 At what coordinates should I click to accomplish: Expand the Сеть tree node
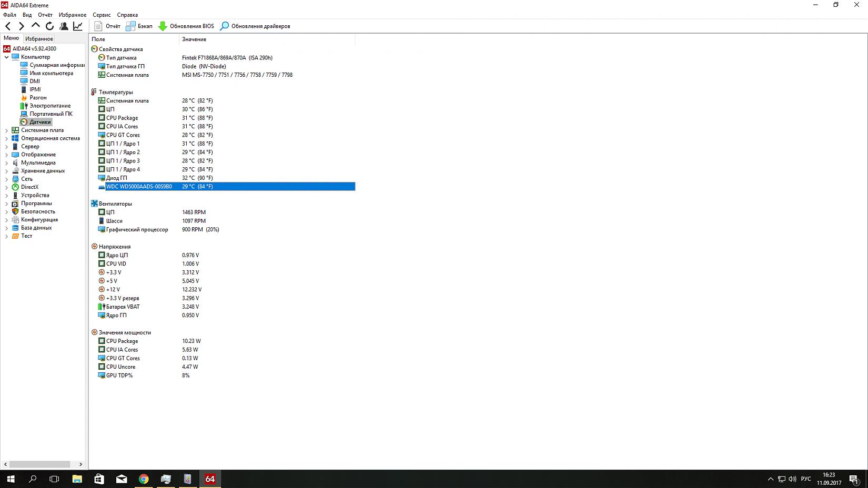click(6, 179)
